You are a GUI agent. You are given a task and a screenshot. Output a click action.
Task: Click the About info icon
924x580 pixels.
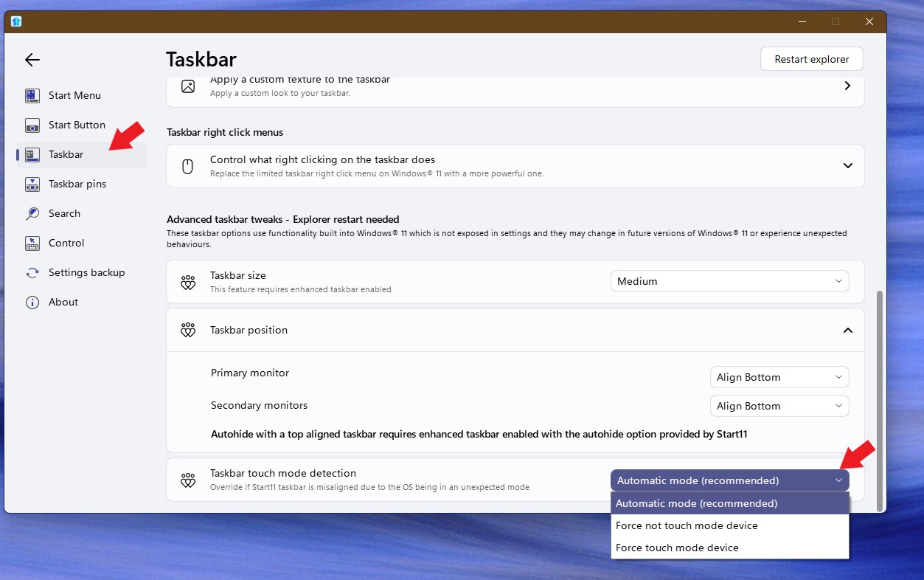(32, 302)
